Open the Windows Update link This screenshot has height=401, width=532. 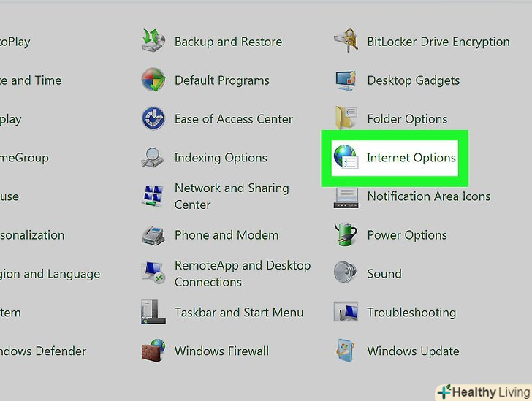coord(413,351)
